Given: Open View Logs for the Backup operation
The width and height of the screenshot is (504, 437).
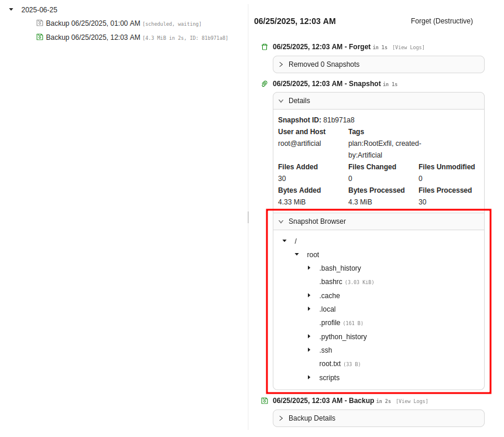Looking at the screenshot, I should (x=412, y=401).
